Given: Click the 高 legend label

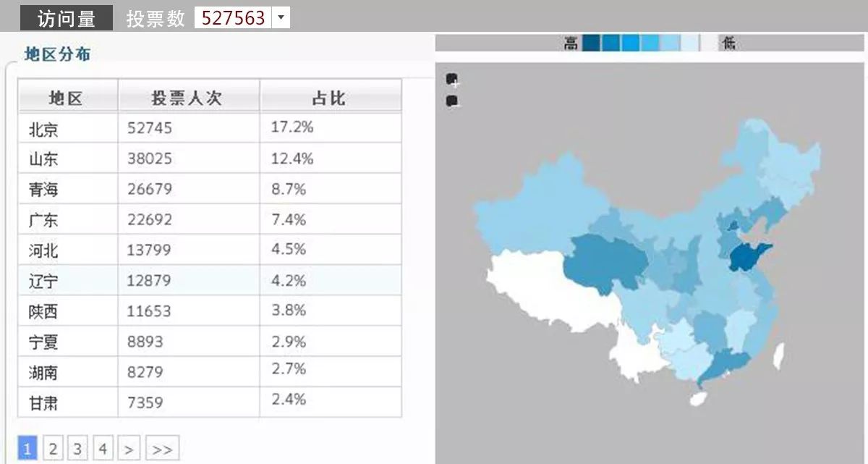Looking at the screenshot, I should click(571, 43).
